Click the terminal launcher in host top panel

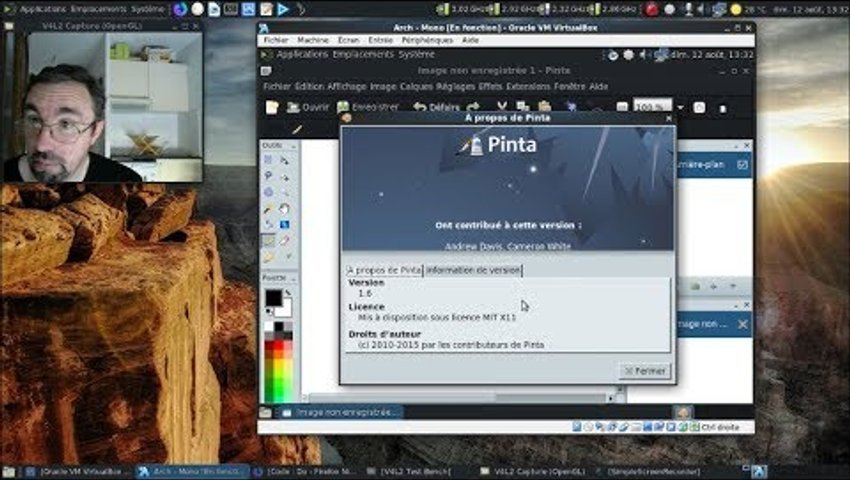230,9
